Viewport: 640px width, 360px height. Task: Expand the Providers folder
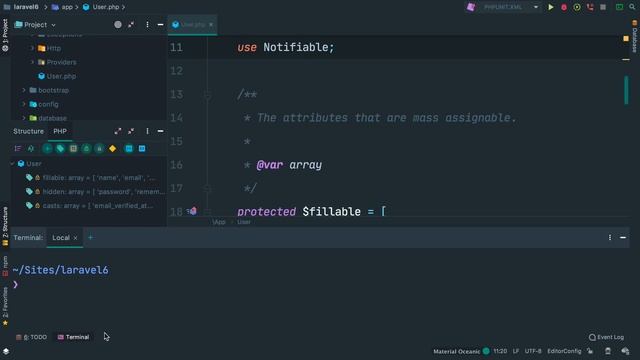coord(32,62)
